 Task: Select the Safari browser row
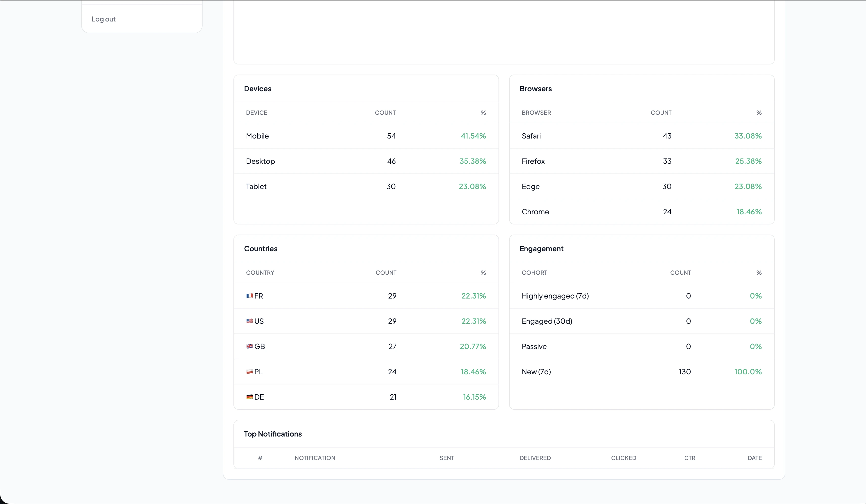(641, 136)
